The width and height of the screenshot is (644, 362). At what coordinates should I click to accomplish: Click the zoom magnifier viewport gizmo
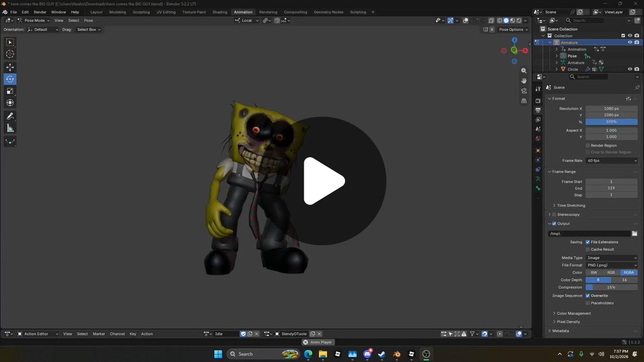click(x=524, y=71)
